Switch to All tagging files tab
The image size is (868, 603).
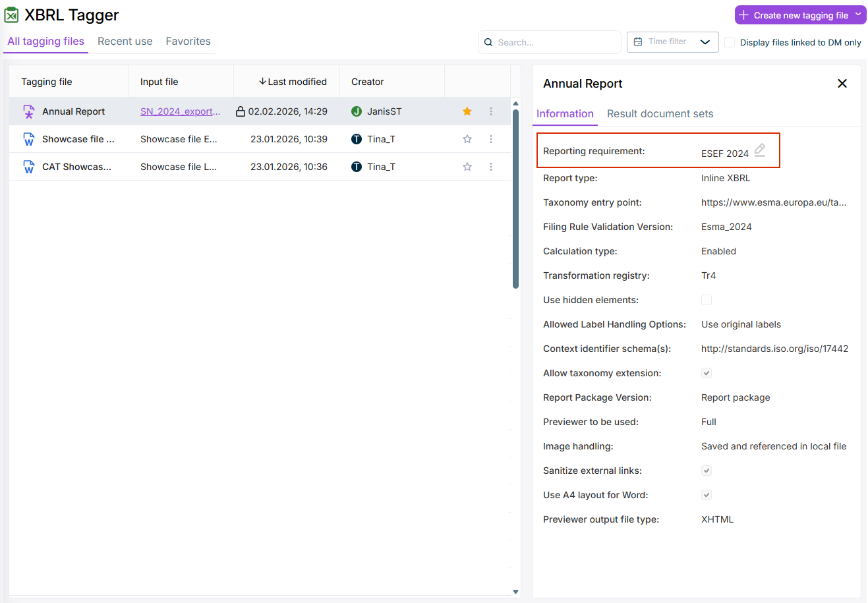click(x=46, y=41)
